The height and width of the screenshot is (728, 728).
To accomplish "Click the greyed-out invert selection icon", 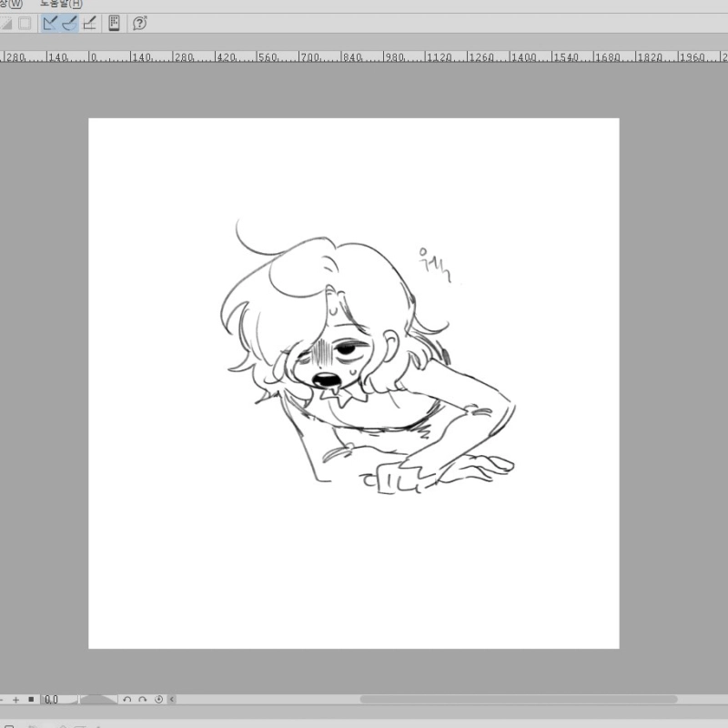I will 6,24.
